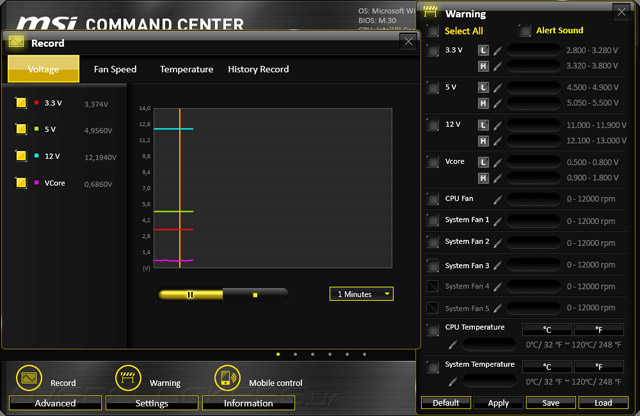Image resolution: width=640 pixels, height=416 pixels.
Task: Click the orange graph time marker
Action: click(x=180, y=188)
